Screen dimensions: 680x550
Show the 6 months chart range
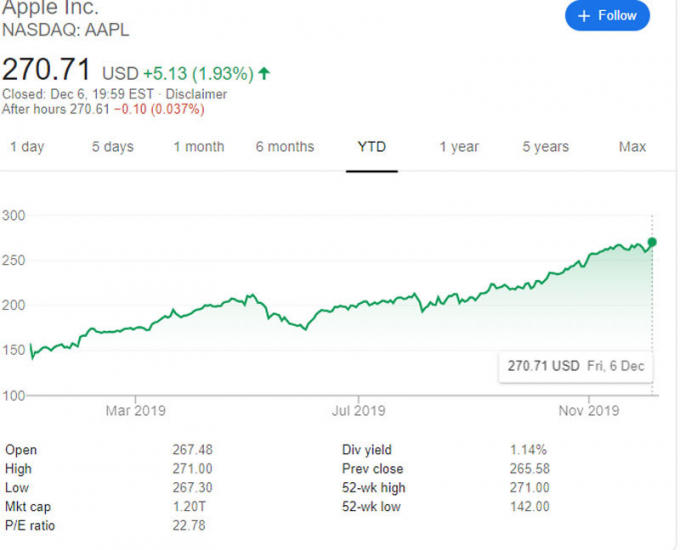285,147
